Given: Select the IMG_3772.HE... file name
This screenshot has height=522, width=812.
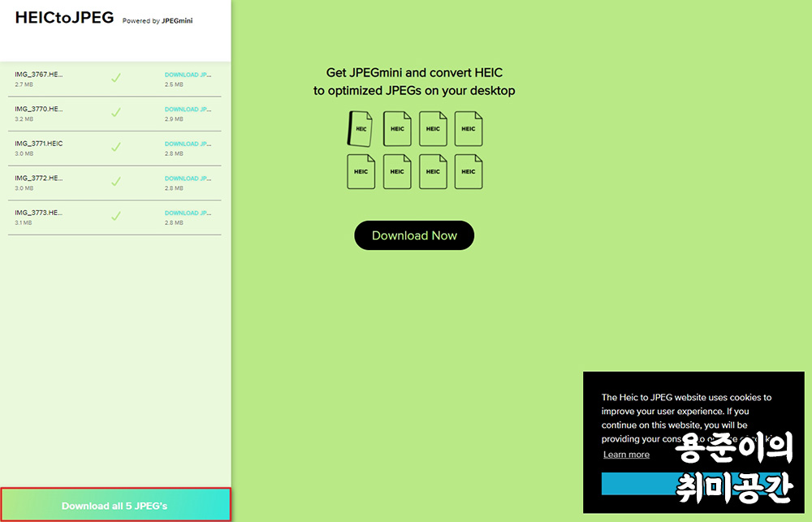Looking at the screenshot, I should coord(39,178).
